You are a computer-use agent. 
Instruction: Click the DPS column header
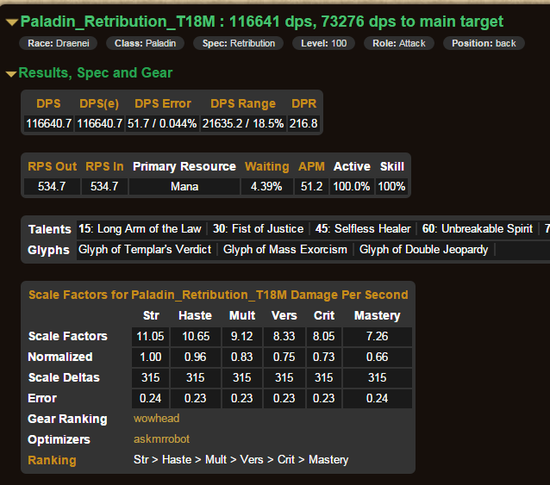pyautogui.click(x=48, y=104)
